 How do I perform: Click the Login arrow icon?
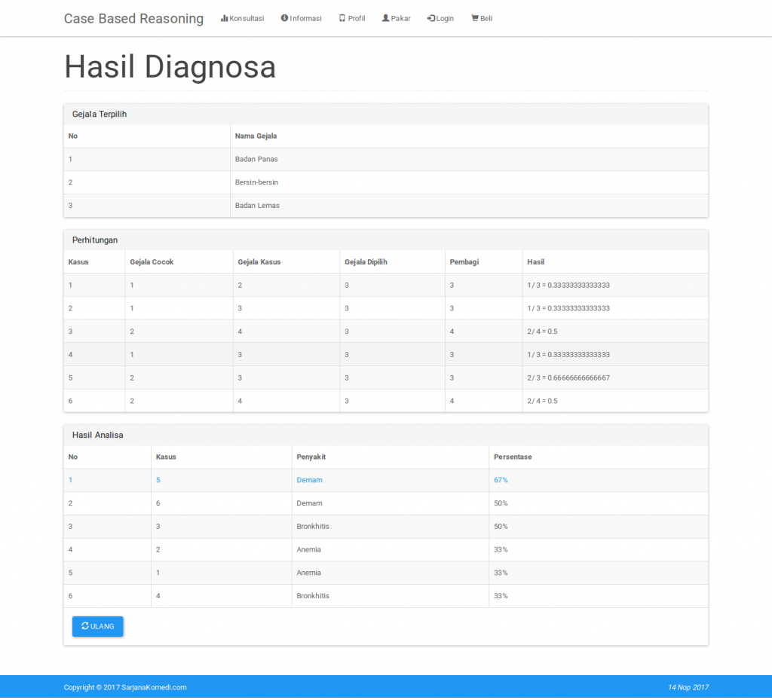tap(430, 18)
